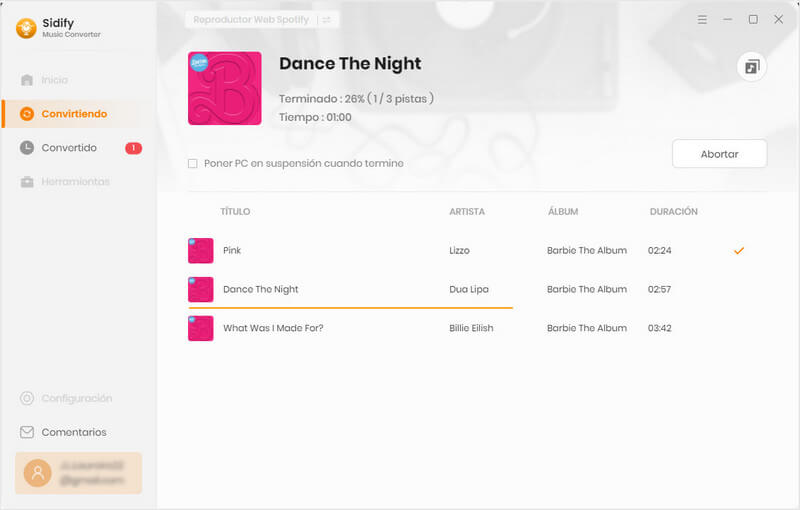800x510 pixels.
Task: Minimize the Sidify window
Action: pyautogui.click(x=728, y=19)
